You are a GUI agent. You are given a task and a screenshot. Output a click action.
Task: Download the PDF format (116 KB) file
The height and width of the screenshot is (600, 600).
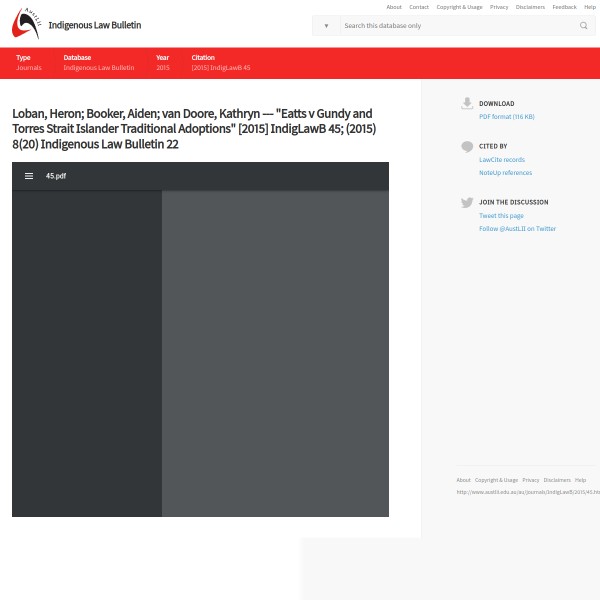click(x=506, y=117)
